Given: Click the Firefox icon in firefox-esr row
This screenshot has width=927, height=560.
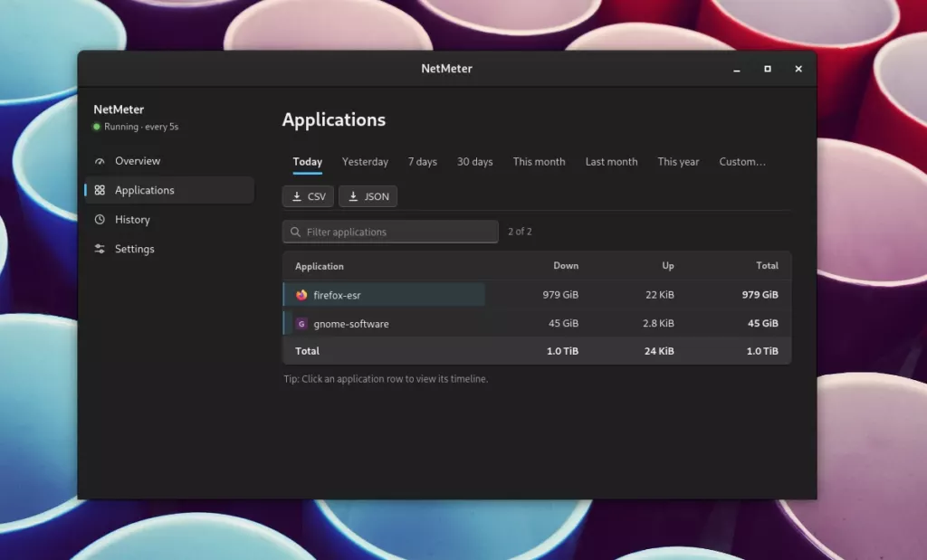Looking at the screenshot, I should tap(301, 295).
